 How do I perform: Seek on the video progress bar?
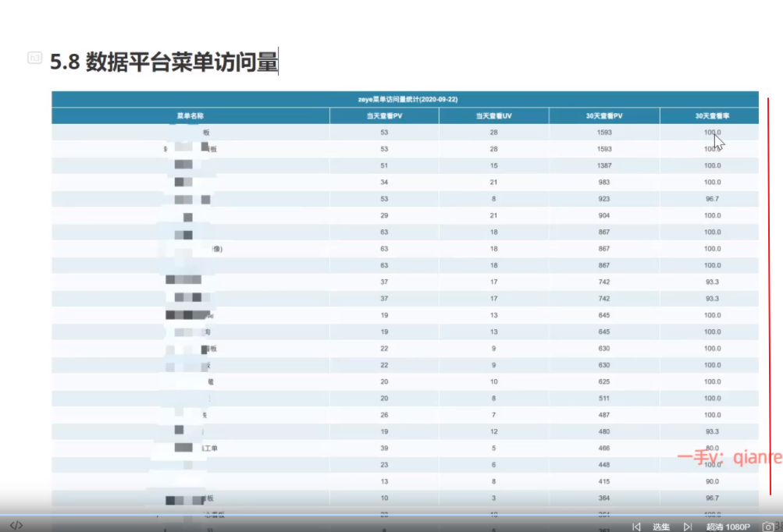[392, 514]
